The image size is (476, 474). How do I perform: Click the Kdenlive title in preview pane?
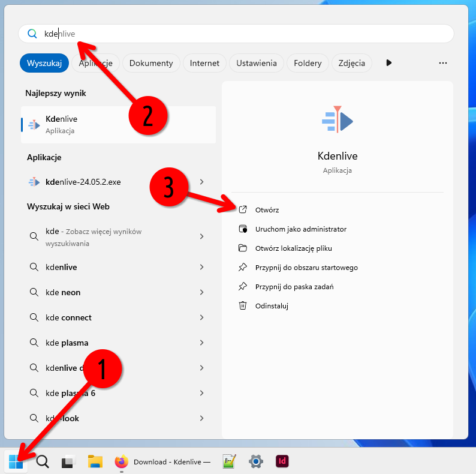pos(338,156)
